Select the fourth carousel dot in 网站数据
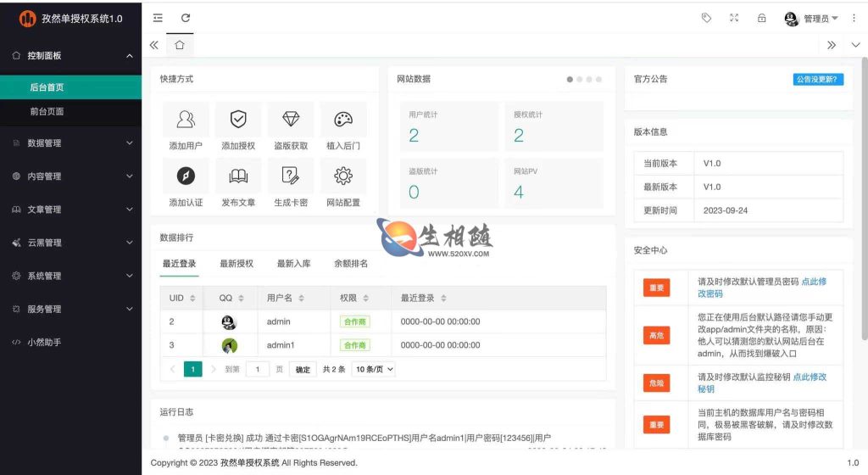The image size is (868, 475). click(x=598, y=79)
